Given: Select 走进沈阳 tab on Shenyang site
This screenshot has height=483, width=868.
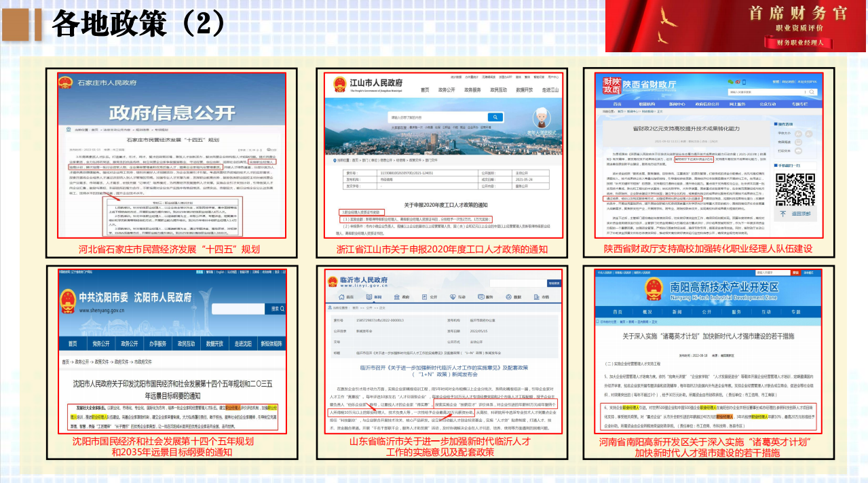Looking at the screenshot, I should coord(243,343).
